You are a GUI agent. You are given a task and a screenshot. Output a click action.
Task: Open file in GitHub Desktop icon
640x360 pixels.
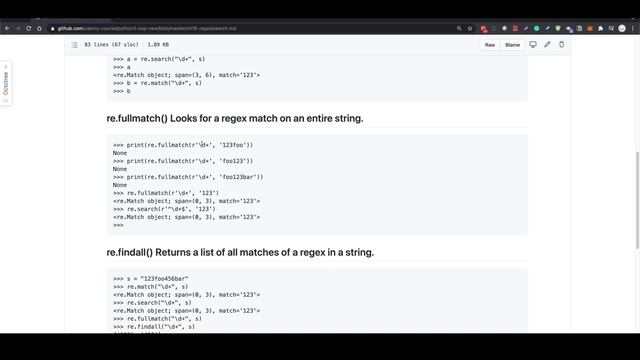[x=533, y=44]
